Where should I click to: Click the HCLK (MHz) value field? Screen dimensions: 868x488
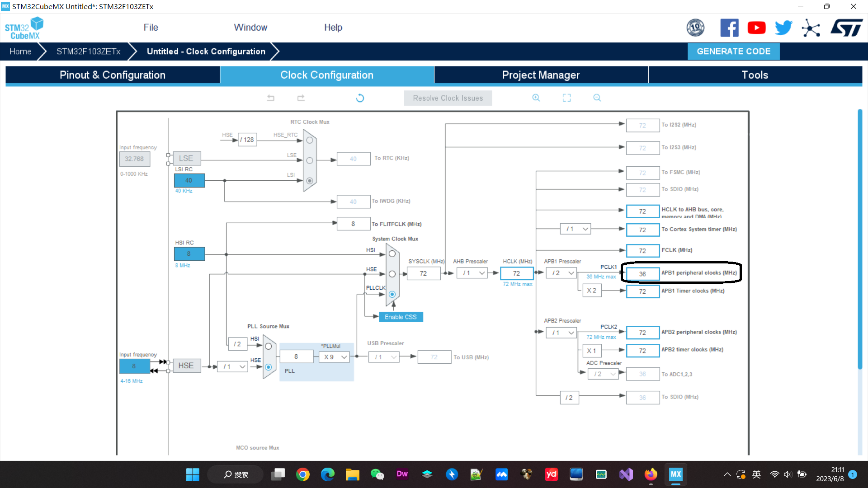point(516,273)
